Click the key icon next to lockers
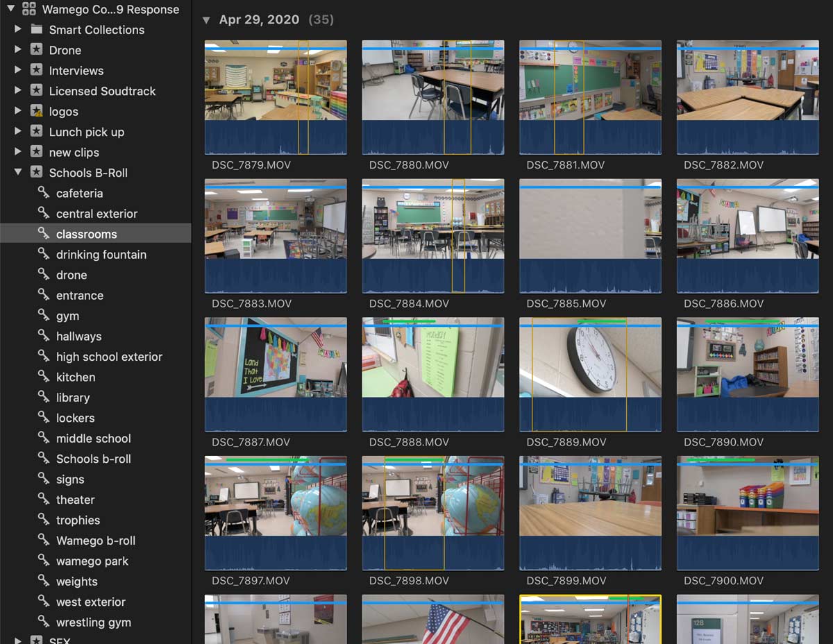Screen dimensions: 833x644 44,418
